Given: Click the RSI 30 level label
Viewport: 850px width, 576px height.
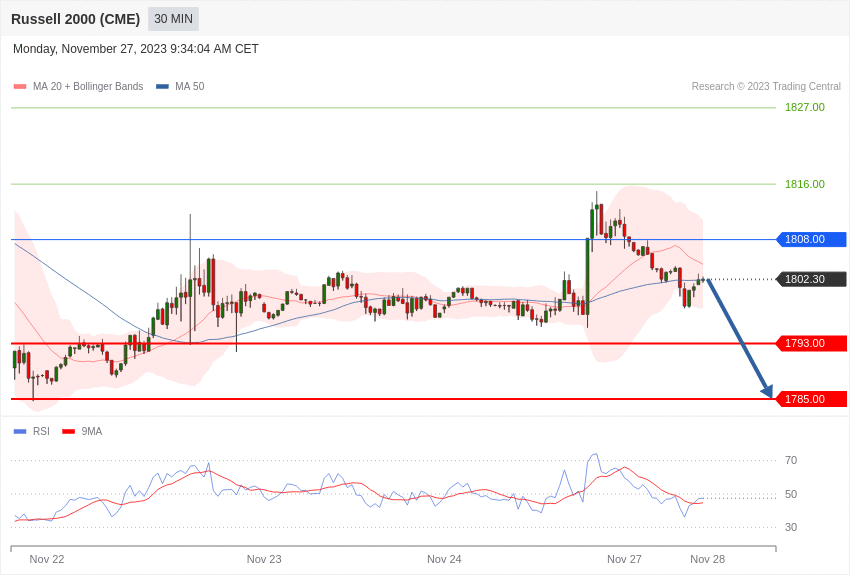Looking at the screenshot, I should coord(791,527).
